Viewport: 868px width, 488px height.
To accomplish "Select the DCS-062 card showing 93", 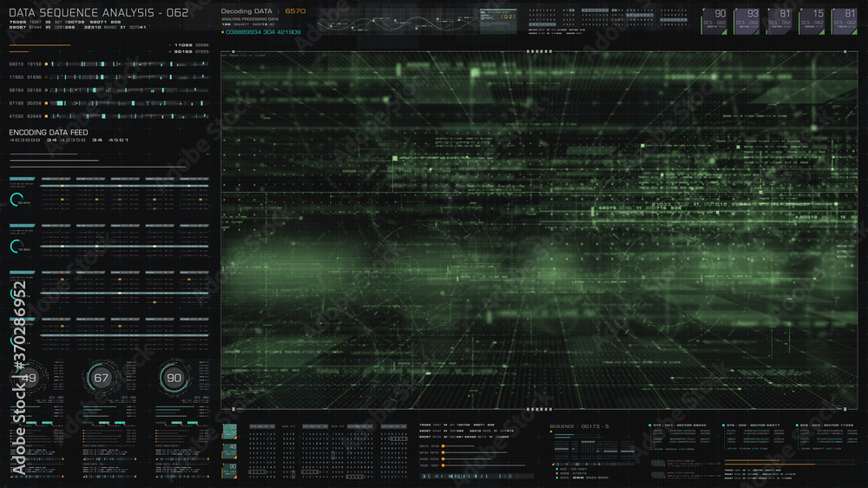I will click(x=746, y=22).
